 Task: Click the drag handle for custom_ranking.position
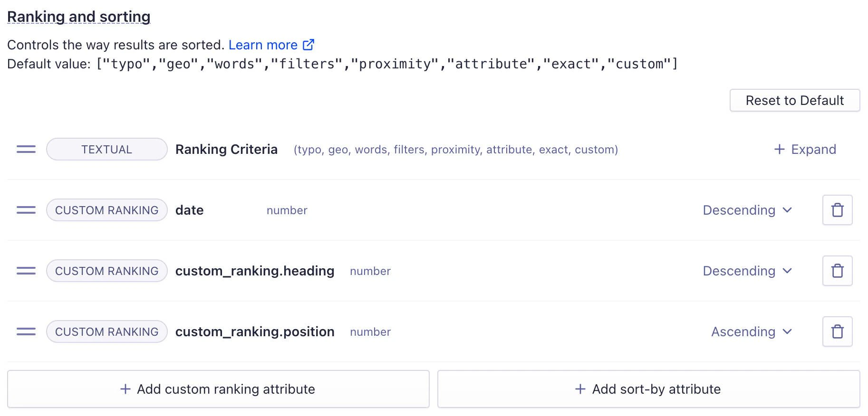tap(26, 331)
